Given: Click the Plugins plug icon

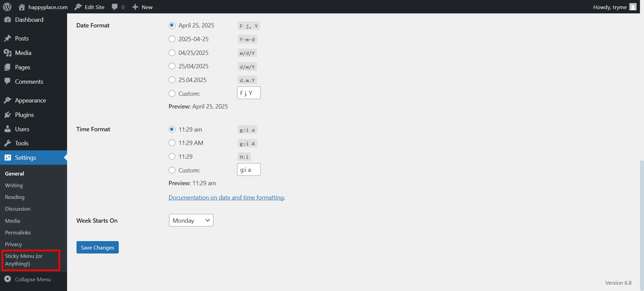Looking at the screenshot, I should click(x=8, y=115).
